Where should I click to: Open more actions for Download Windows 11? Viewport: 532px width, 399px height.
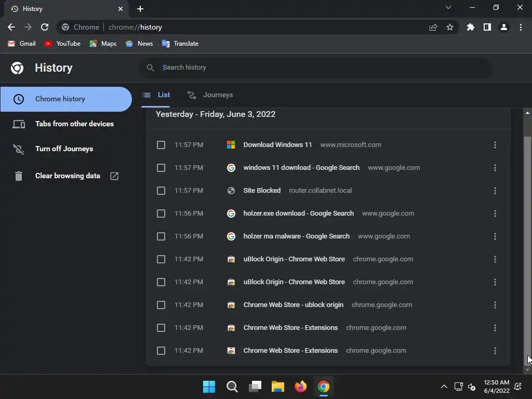coord(495,145)
